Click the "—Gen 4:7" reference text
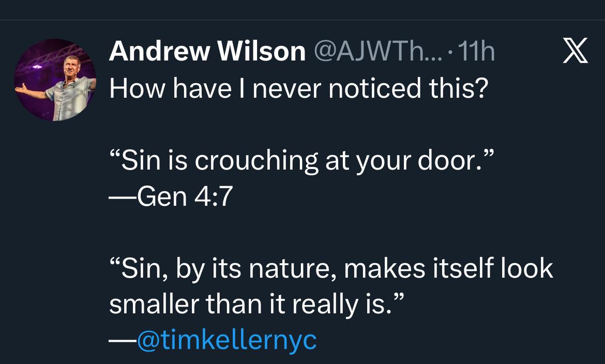The height and width of the screenshot is (364, 605). click(170, 197)
